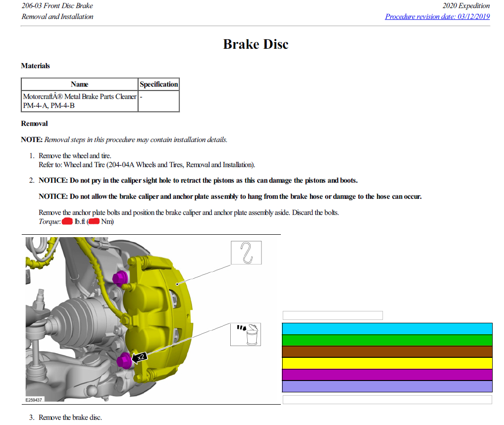Click the empty box below the color bars

coord(387,400)
